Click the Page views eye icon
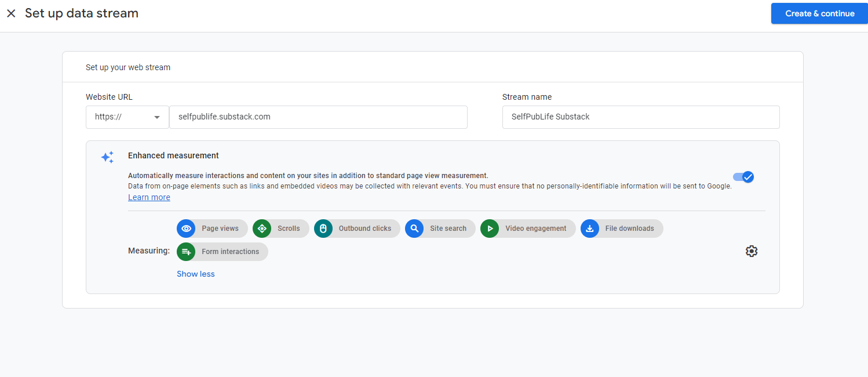868x377 pixels. (187, 229)
